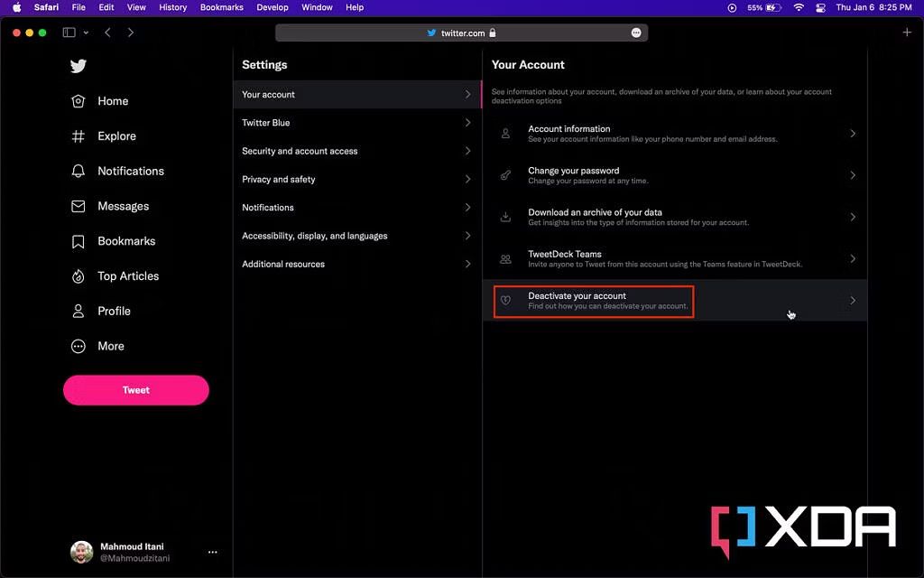Open Profile via the person icon

(79, 311)
